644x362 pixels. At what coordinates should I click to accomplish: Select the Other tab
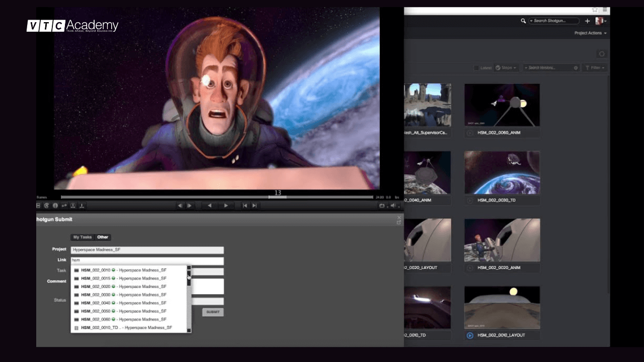(103, 237)
